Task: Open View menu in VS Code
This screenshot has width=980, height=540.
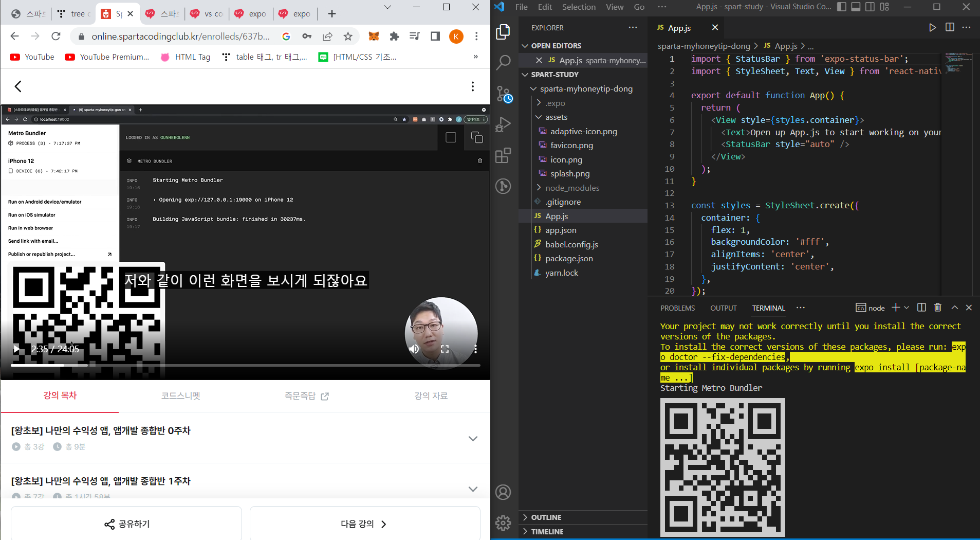Action: click(x=614, y=7)
